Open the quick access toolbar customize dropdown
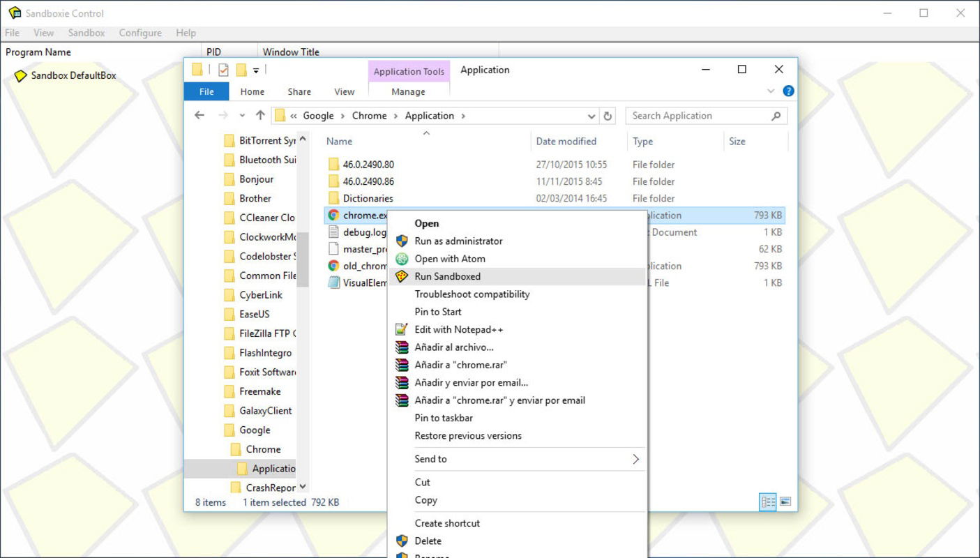This screenshot has height=558, width=980. (256, 70)
